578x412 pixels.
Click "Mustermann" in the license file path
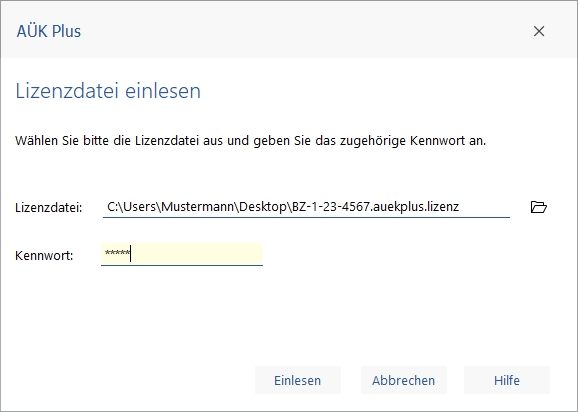click(198, 207)
